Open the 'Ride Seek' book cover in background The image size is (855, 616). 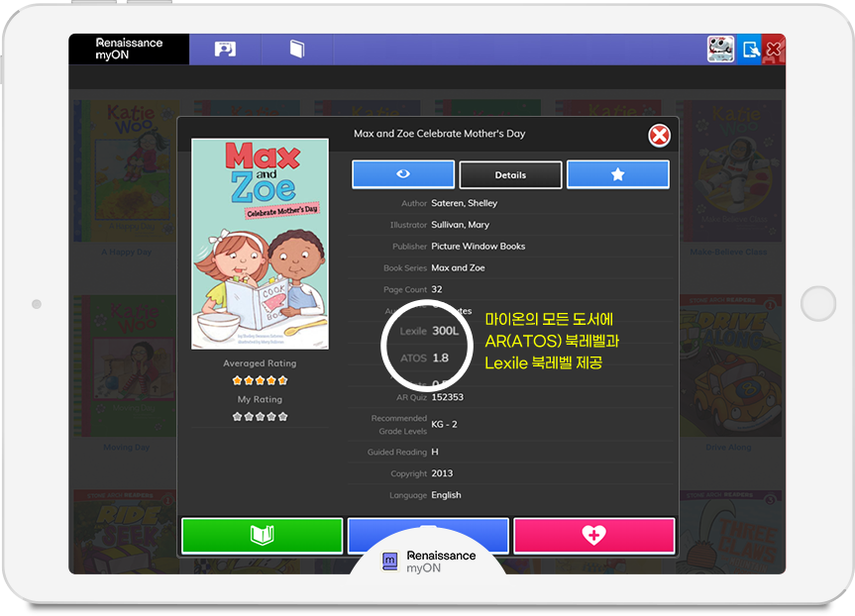[x=126, y=532]
